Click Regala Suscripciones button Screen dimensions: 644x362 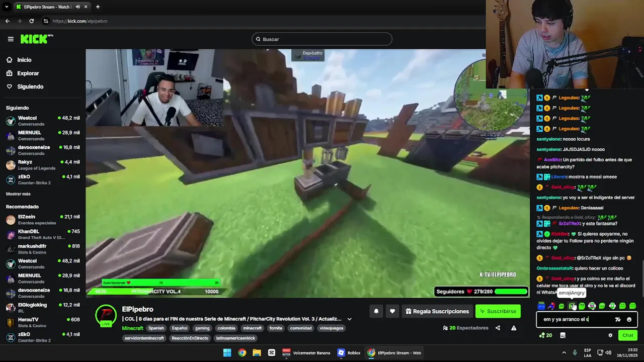pos(437,311)
